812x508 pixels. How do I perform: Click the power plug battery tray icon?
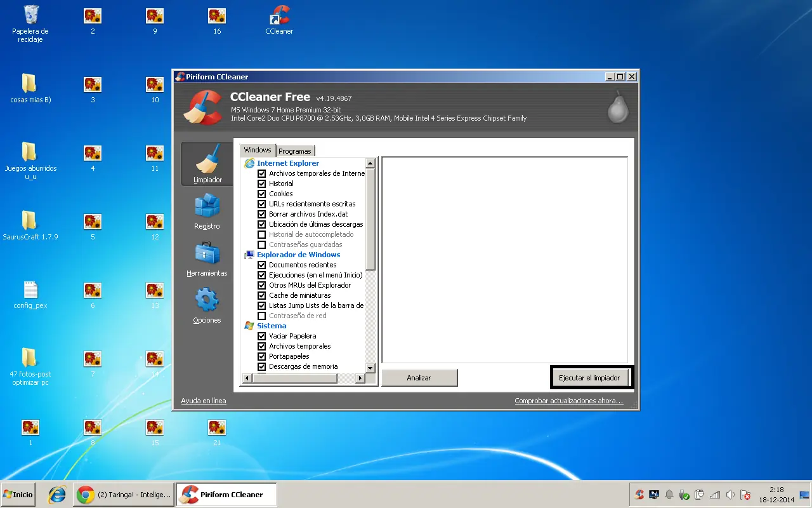click(x=700, y=495)
